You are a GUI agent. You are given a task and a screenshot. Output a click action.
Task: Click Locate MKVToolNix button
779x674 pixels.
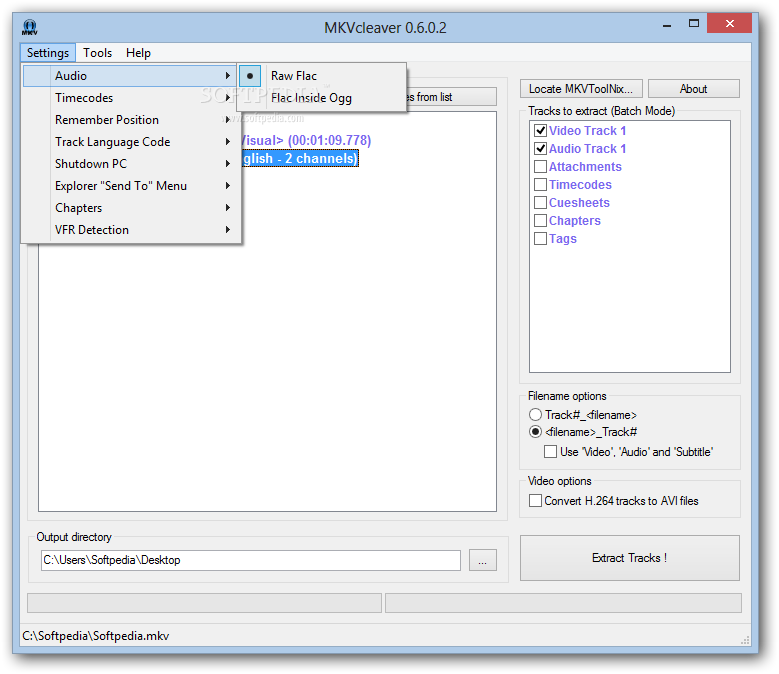pyautogui.click(x=581, y=89)
